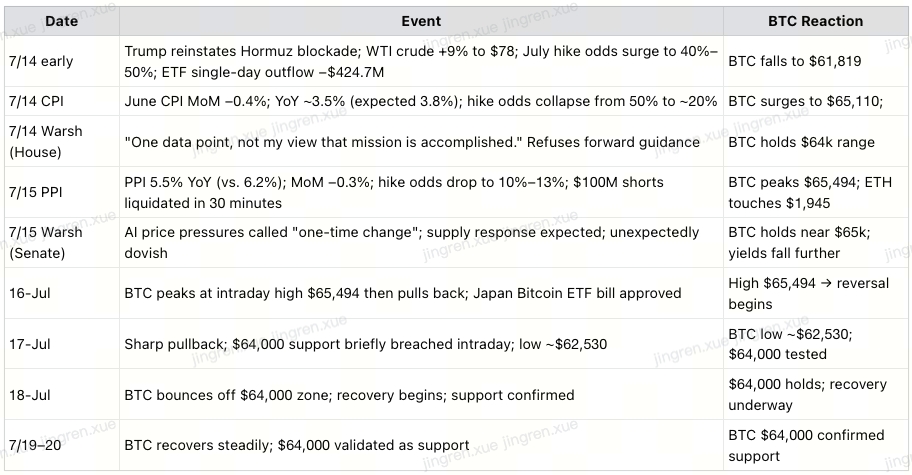Viewport: 912px width, 475px height.
Task: Select the BTC falls to $61,819 cell
Action: point(815,62)
